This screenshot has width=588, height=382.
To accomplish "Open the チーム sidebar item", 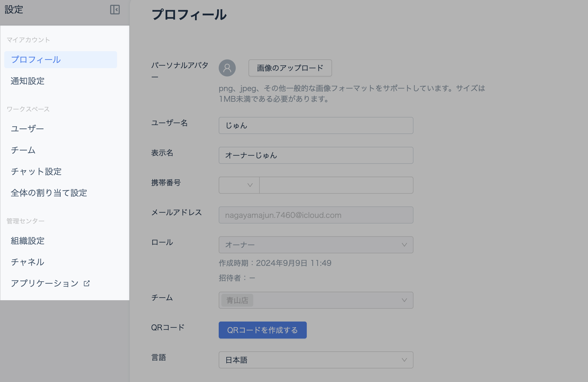I will 23,150.
